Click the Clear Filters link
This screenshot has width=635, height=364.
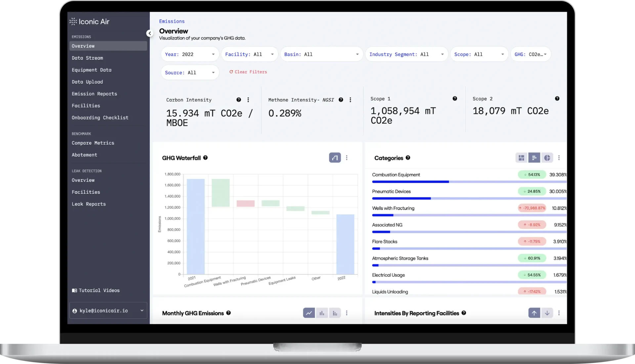click(248, 72)
